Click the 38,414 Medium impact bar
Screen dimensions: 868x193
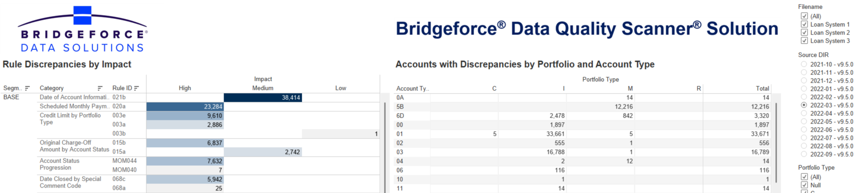pyautogui.click(x=263, y=97)
